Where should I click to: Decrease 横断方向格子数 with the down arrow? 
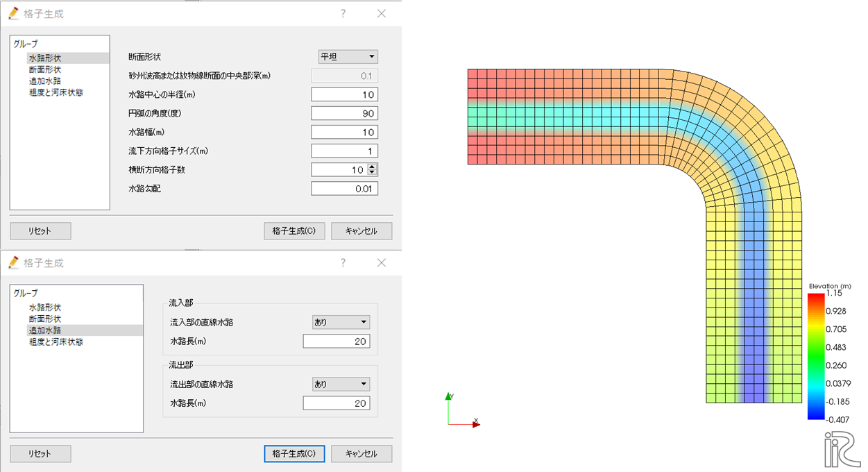373,173
